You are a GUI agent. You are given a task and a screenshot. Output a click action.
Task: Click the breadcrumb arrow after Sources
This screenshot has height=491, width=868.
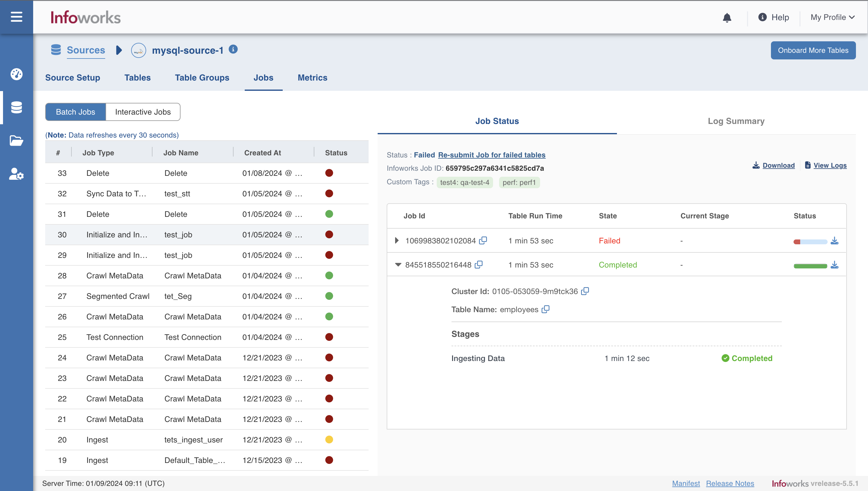[x=119, y=50]
